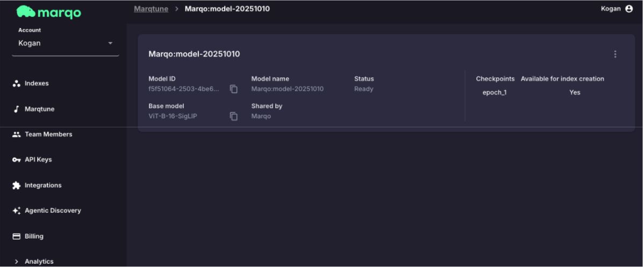644x267 pixels.
Task: Click the Ready status text
Action: pos(363,89)
